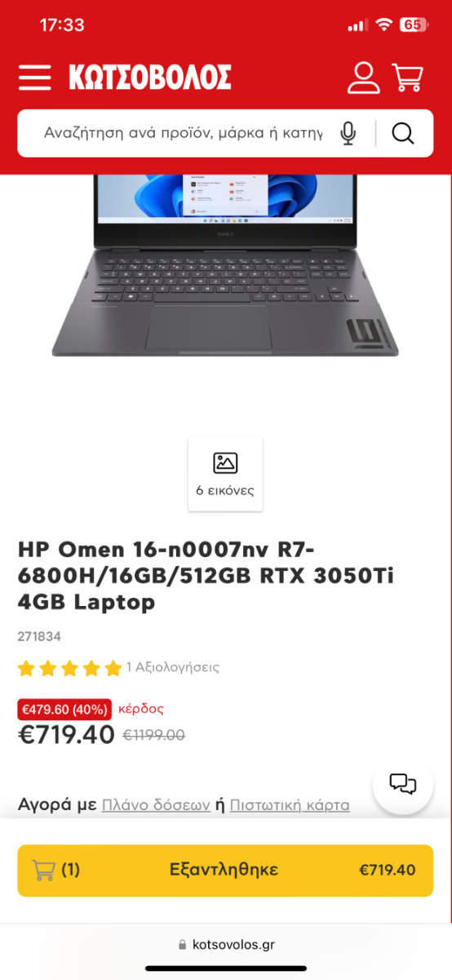Tap the magnifying glass search icon
This screenshot has width=452, height=980.
click(403, 133)
